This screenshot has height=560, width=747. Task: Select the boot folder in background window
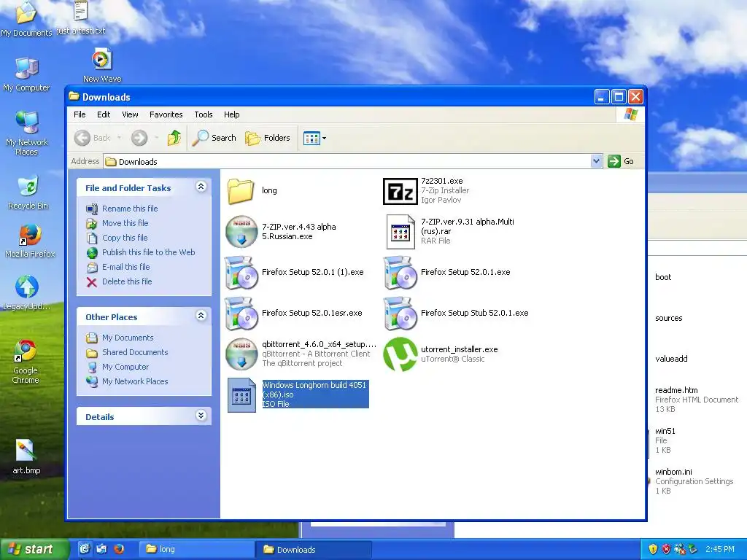(662, 277)
